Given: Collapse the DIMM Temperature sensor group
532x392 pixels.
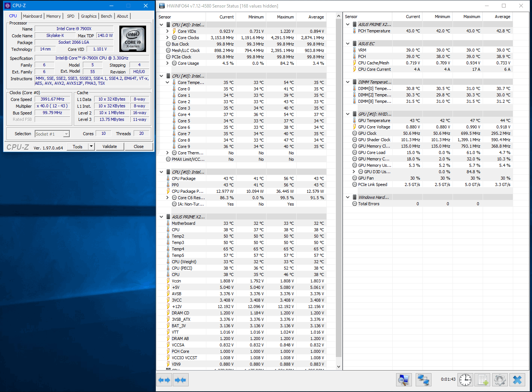Looking at the screenshot, I should (348, 82).
